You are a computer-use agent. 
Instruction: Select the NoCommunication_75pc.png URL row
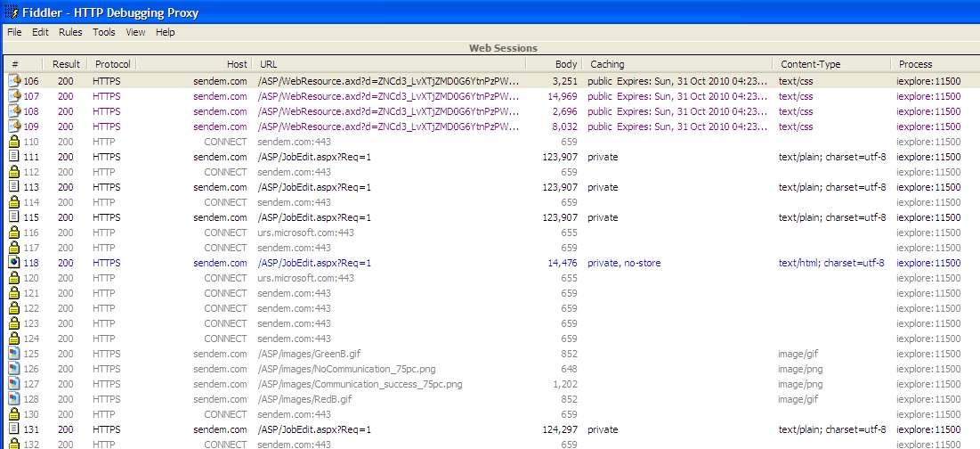(x=346, y=369)
